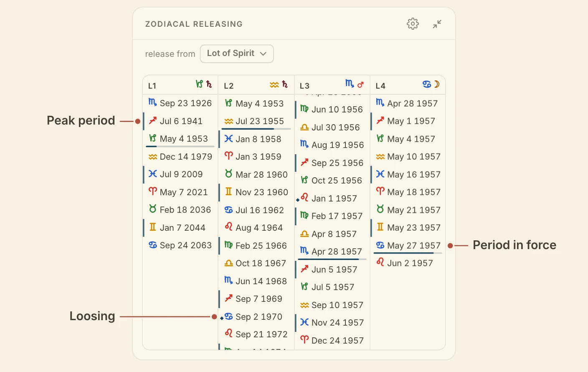Select L3 period Jun 10 1956
The image size is (588, 372).
pos(332,110)
